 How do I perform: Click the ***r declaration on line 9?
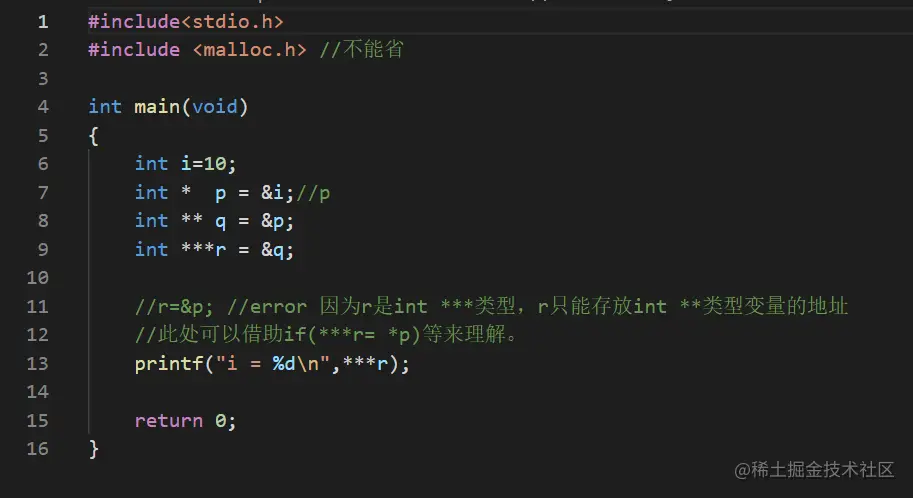203,249
